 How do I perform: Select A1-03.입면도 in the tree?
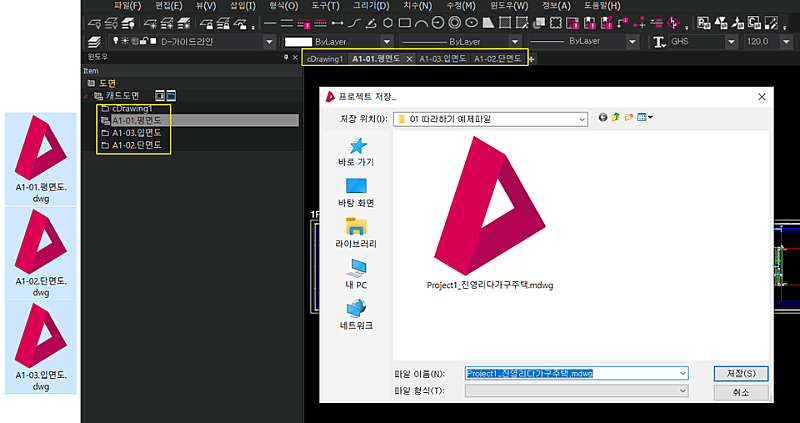(137, 133)
